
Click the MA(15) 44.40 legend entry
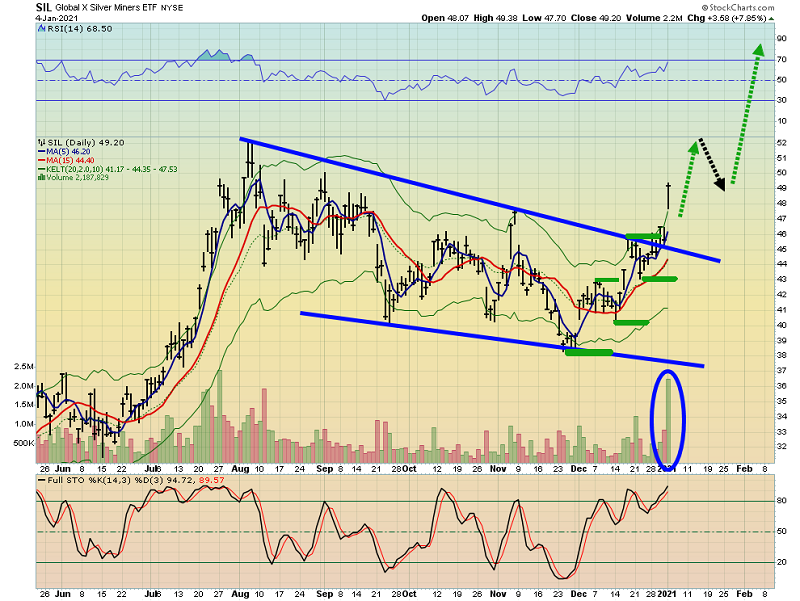[65, 160]
